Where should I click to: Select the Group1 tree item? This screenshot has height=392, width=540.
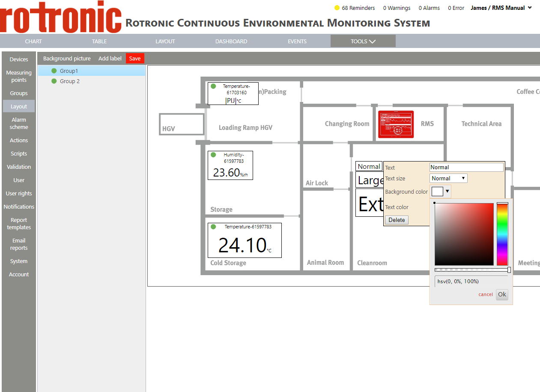[x=92, y=71]
